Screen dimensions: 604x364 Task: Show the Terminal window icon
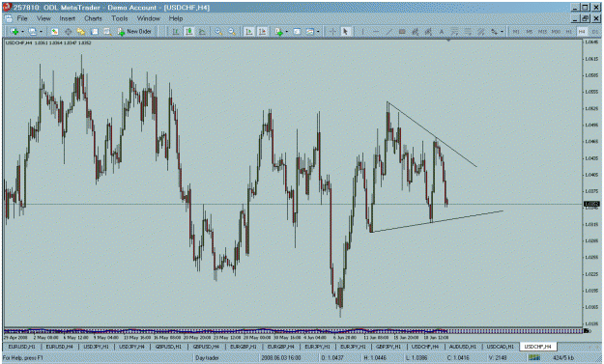[95, 32]
